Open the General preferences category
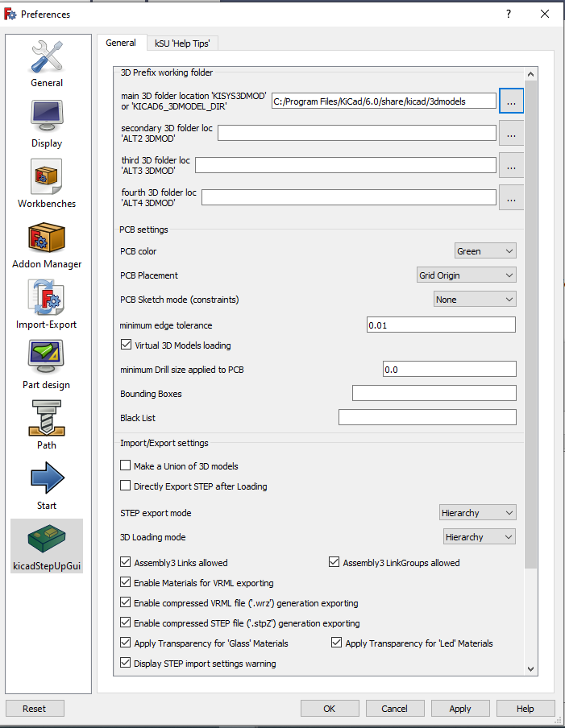565x728 pixels. point(47,64)
